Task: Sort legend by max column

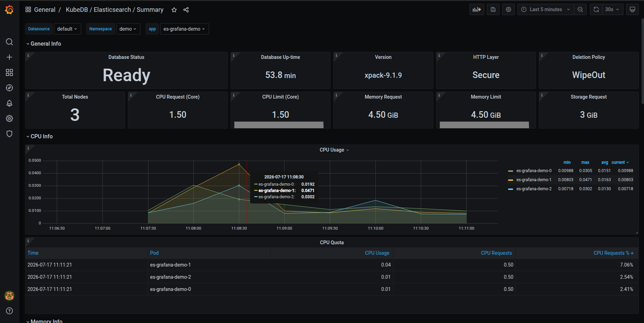Action: tap(585, 162)
